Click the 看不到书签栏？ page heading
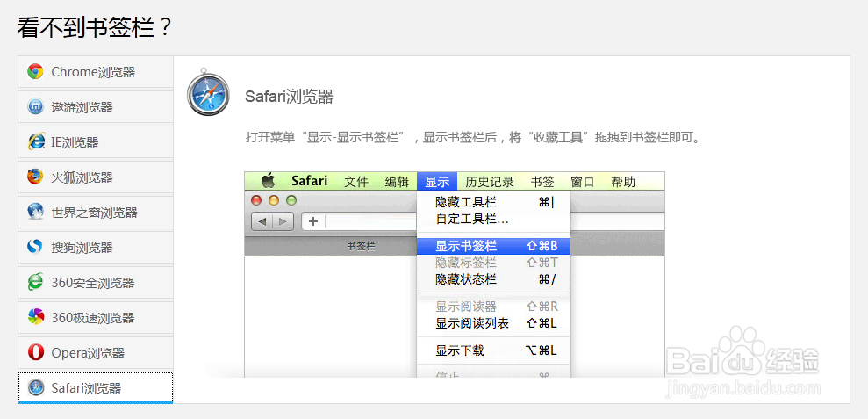The height and width of the screenshot is (419, 868). pyautogui.click(x=95, y=27)
